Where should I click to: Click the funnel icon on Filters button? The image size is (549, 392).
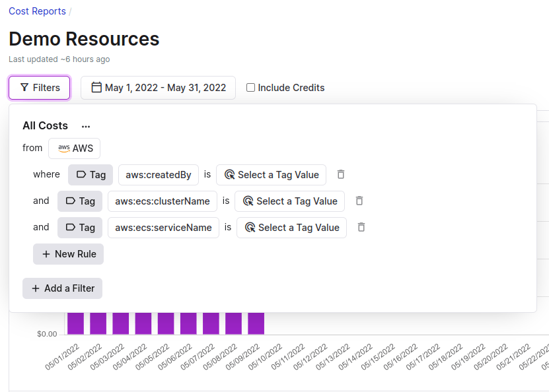tap(24, 88)
